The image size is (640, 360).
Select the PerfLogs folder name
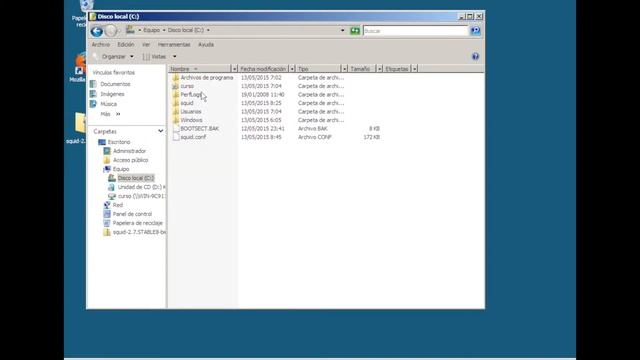pos(191,95)
